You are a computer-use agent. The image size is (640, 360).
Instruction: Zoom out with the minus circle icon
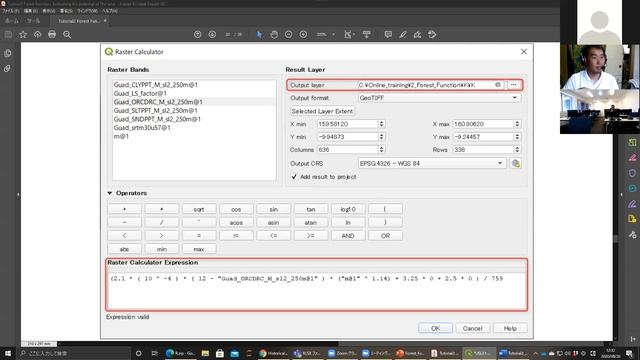click(289, 35)
